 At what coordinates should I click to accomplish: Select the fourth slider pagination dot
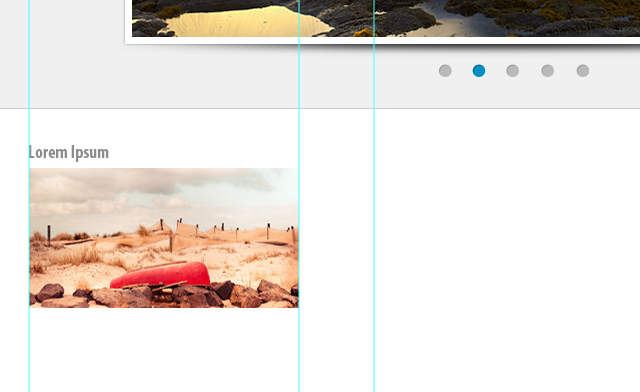[547, 71]
